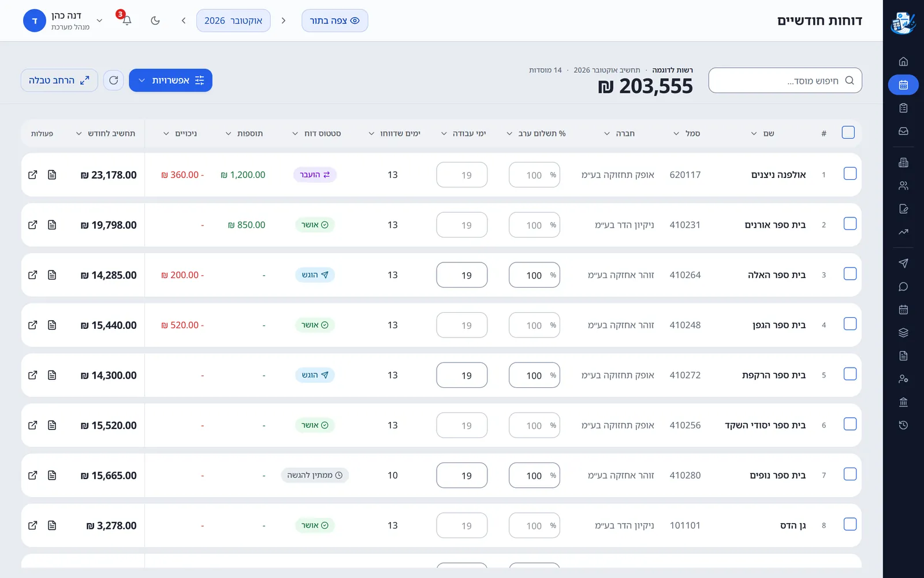Toggle dark mode moon icon
Screen dimensions: 924x578
click(x=155, y=21)
